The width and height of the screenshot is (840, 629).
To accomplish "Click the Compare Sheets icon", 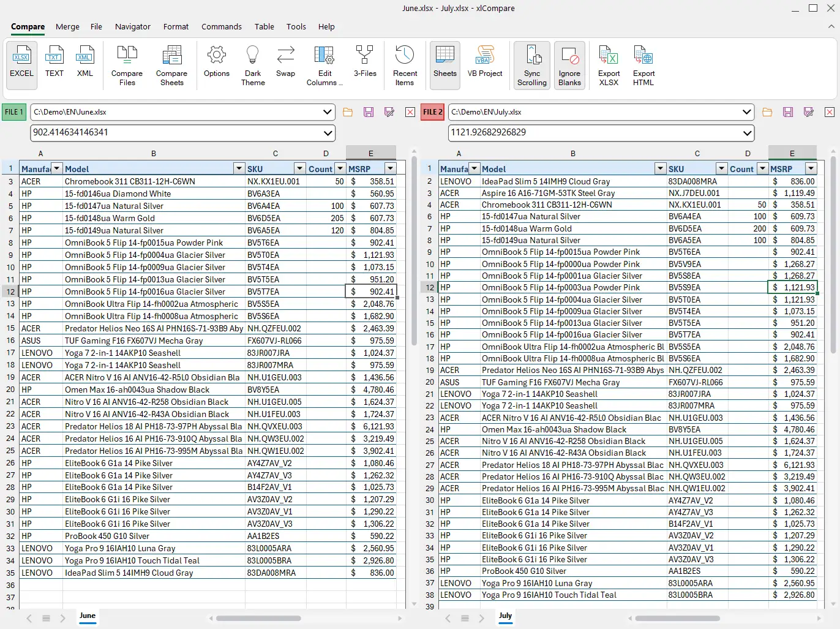I will point(172,66).
